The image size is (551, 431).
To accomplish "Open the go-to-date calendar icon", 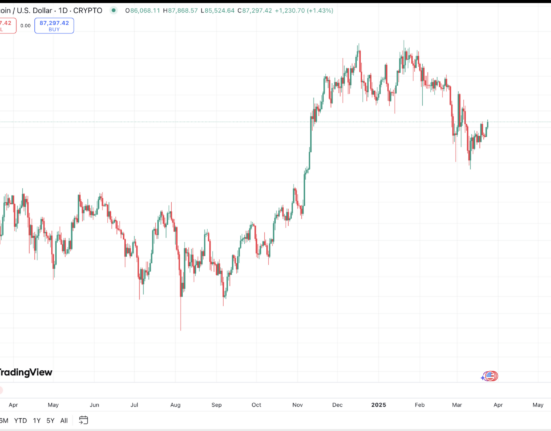I will pyautogui.click(x=83, y=420).
